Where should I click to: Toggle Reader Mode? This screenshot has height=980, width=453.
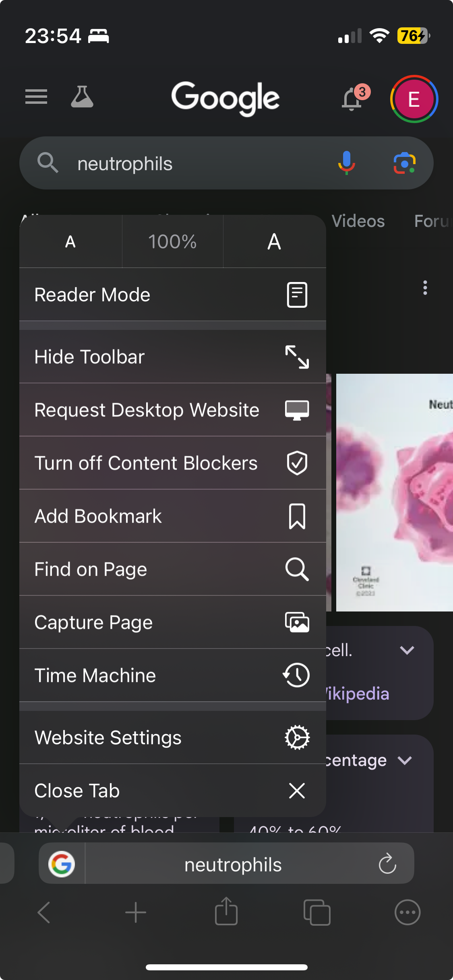172,295
